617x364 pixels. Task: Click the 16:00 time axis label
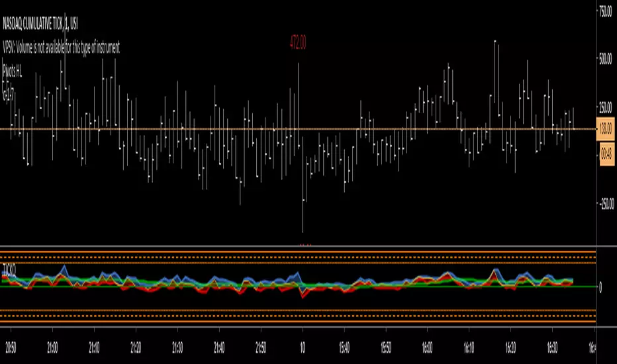coord(428,348)
